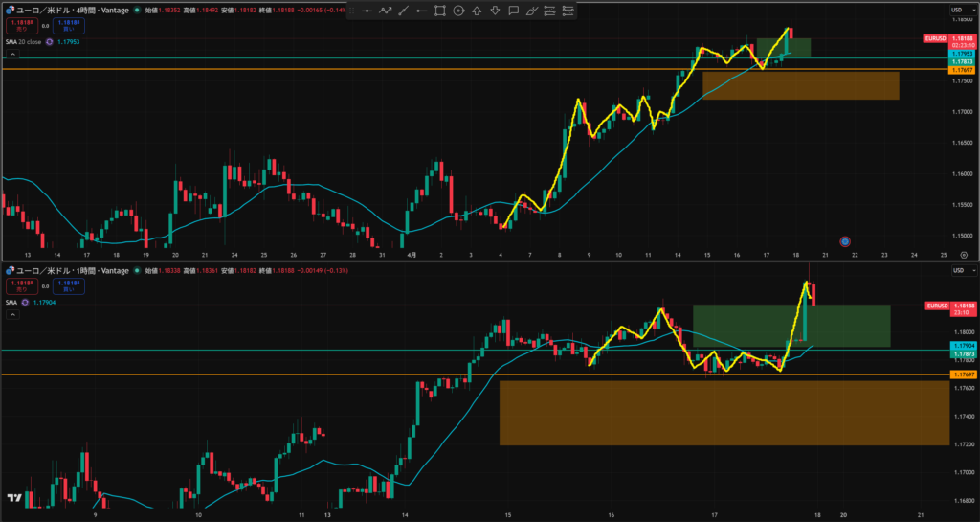Select the rectangle shape tool
This screenshot has height=522, width=980.
440,11
